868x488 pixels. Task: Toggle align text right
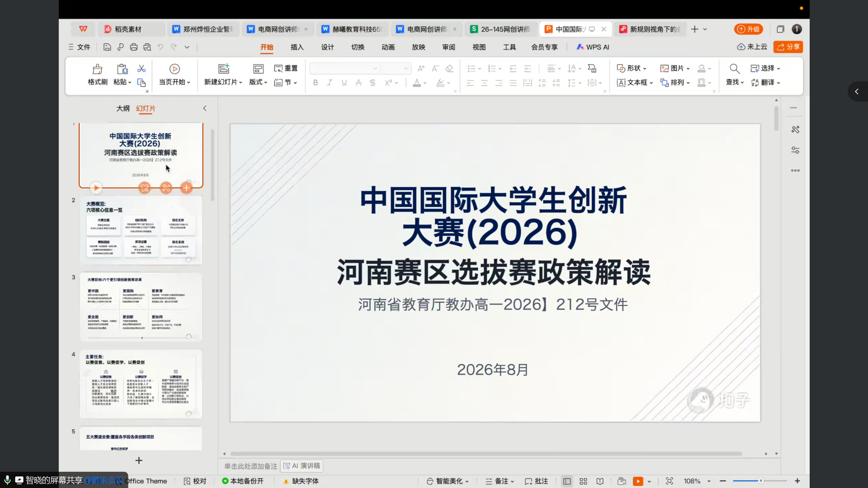499,83
